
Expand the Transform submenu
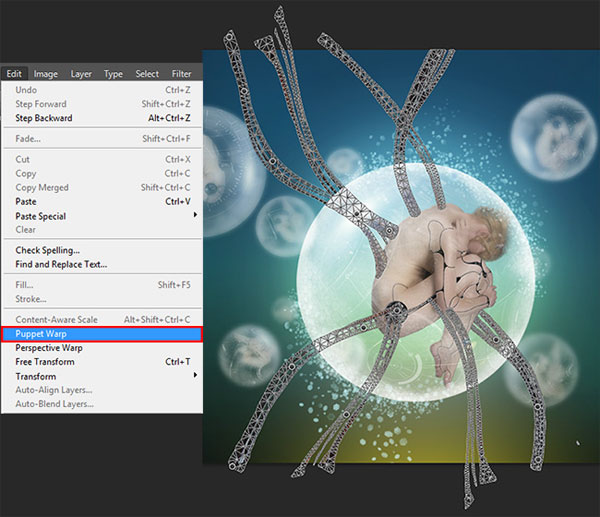[102, 376]
